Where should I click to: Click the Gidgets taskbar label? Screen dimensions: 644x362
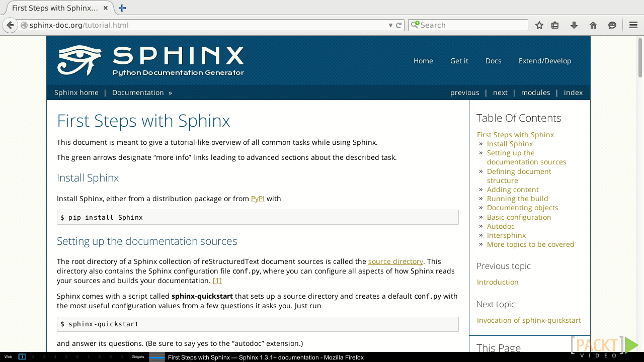tap(138, 357)
